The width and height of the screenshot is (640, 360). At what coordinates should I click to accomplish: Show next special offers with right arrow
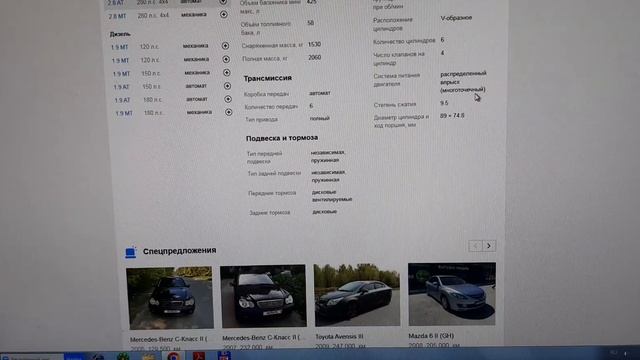489,246
